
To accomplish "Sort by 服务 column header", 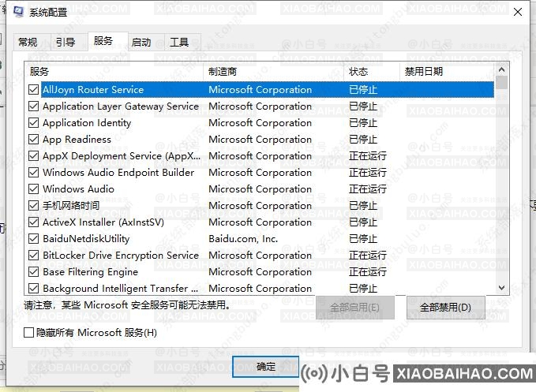I will point(114,71).
